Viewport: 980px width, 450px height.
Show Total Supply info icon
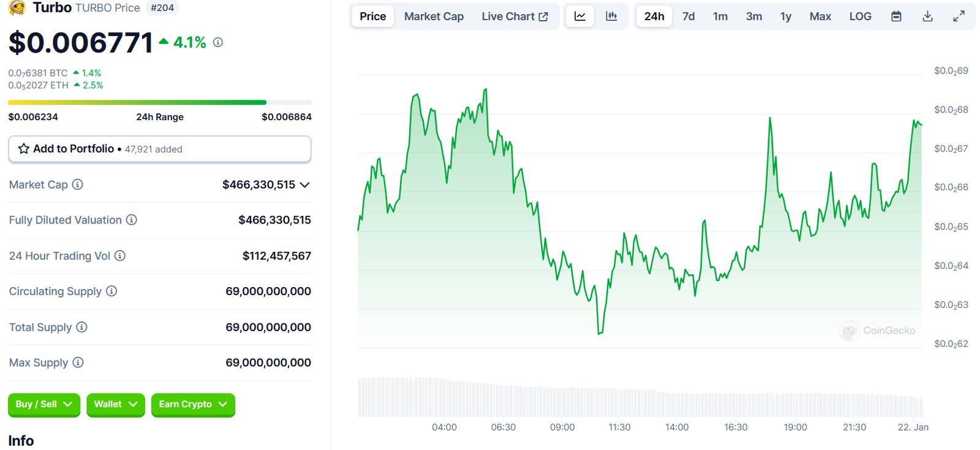(x=81, y=327)
